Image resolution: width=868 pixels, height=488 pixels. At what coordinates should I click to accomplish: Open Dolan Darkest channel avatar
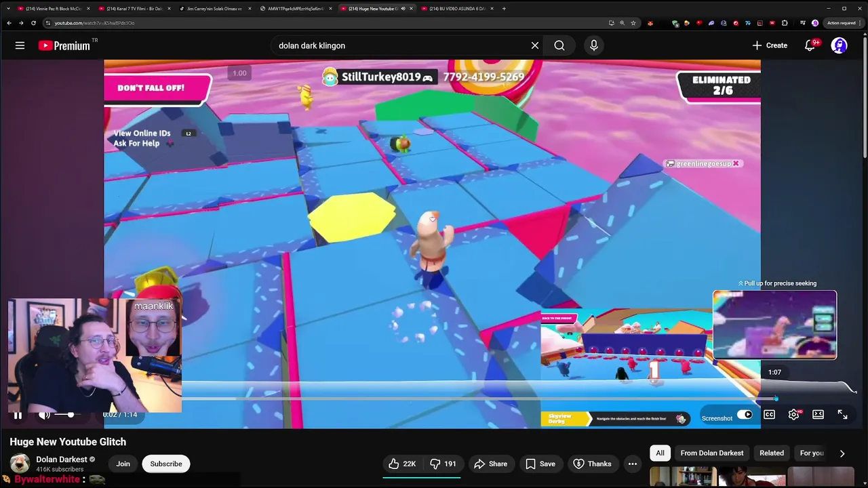click(x=20, y=464)
